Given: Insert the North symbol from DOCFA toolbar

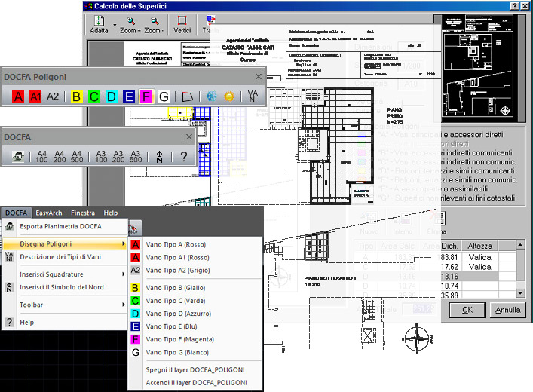Looking at the screenshot, I should point(159,157).
